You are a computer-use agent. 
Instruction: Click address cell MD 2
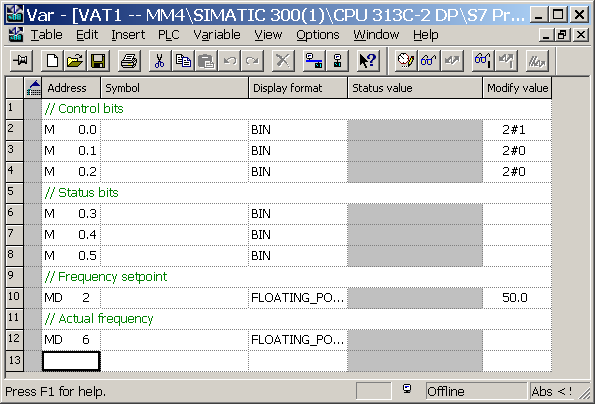[x=71, y=297]
